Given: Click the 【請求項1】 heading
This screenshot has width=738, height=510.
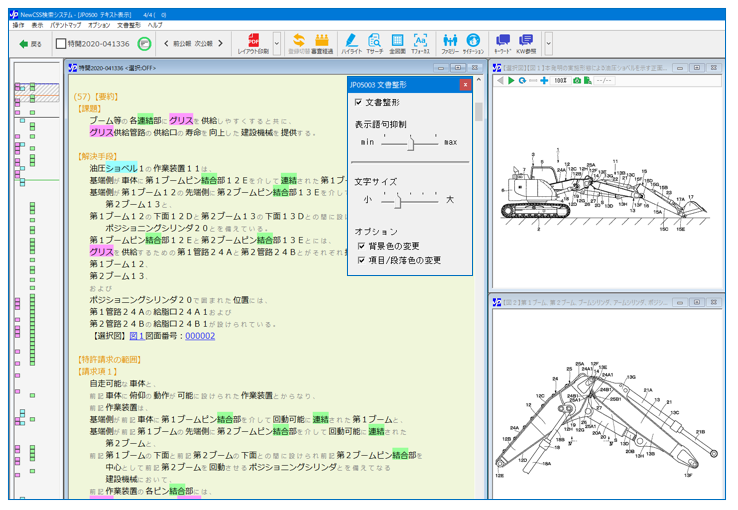Looking at the screenshot, I should click(97, 372).
